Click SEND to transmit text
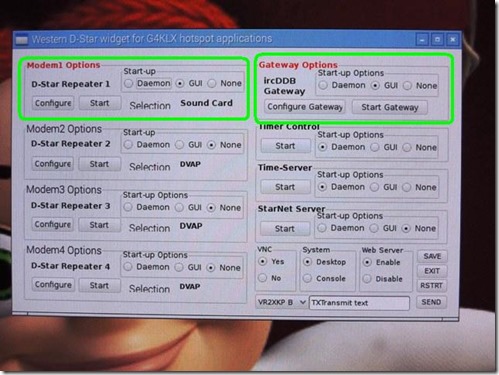Viewport: 499px width, 375px height. tap(431, 302)
